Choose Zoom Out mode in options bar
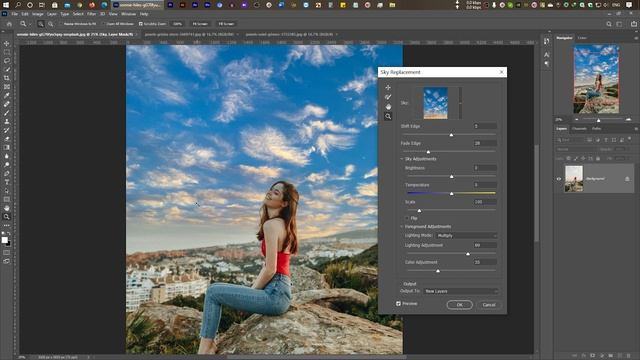Image resolution: width=640 pixels, height=360 pixels. tap(51, 24)
